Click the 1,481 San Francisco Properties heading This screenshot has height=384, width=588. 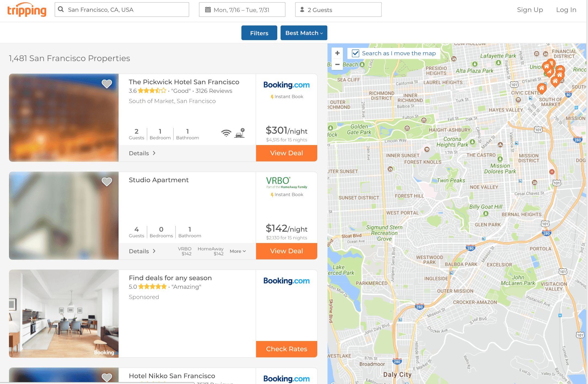(x=69, y=58)
